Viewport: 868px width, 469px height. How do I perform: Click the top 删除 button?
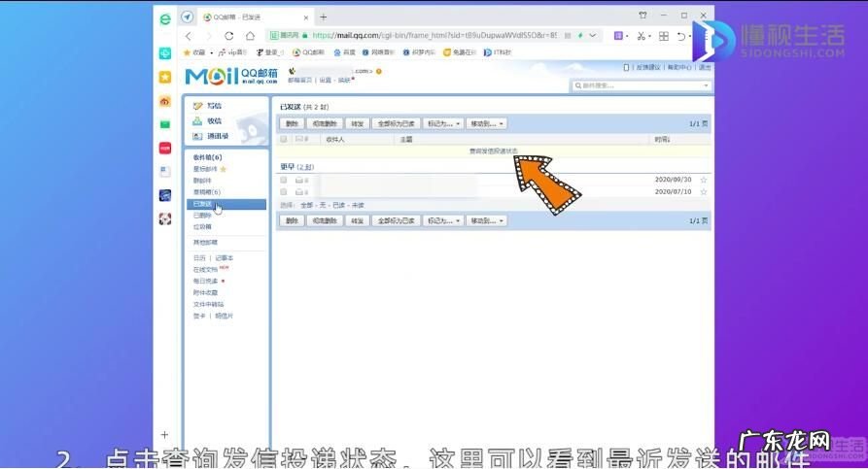tap(292, 124)
